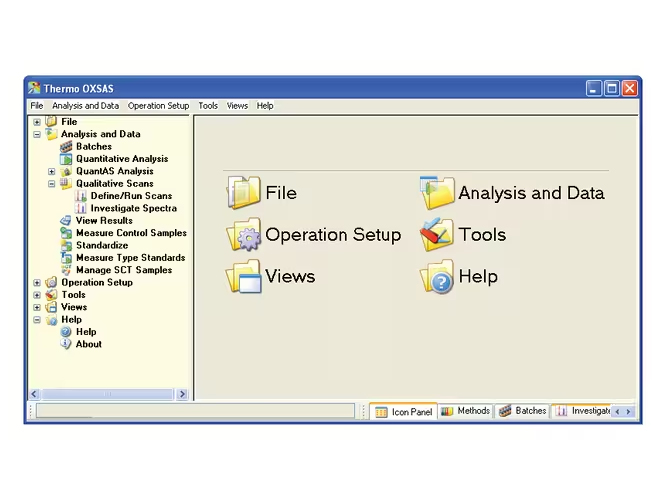
Task: Click the tree scrollbar left arrow
Action: coord(34,394)
